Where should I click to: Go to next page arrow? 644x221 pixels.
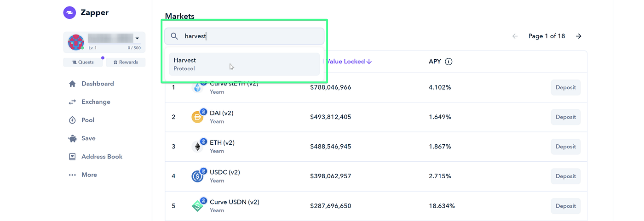click(x=579, y=36)
